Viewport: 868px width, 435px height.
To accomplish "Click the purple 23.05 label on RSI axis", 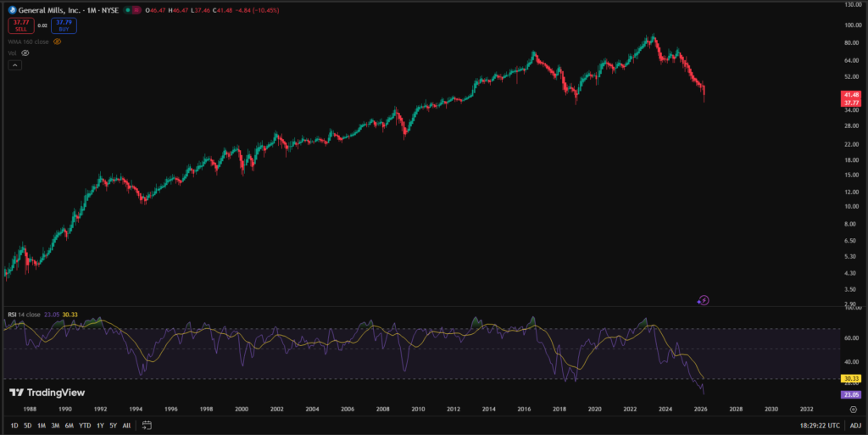I will [x=851, y=394].
